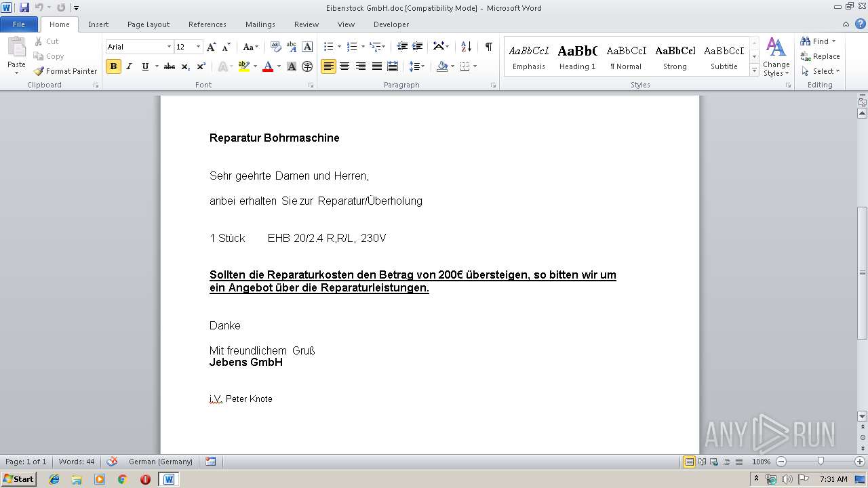Click Phonetic Guide icon
The height and width of the screenshot is (488, 868).
tap(292, 47)
